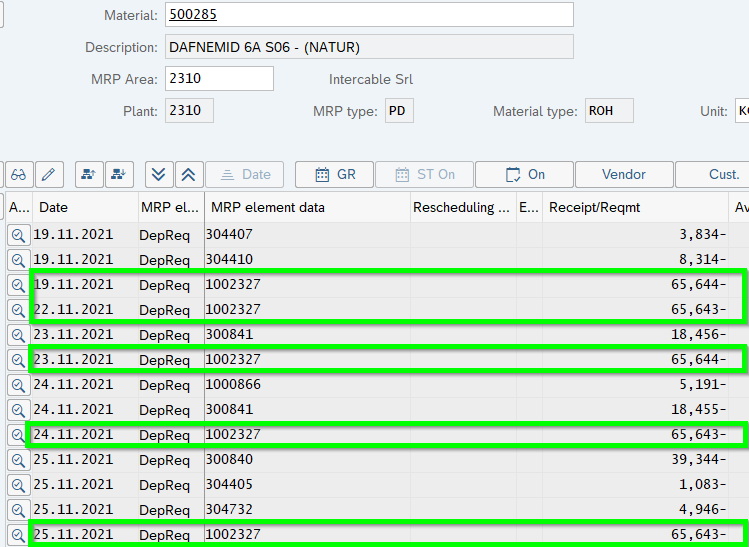
Task: Click the second hierarchy icon before the chevrons
Action: click(120, 174)
